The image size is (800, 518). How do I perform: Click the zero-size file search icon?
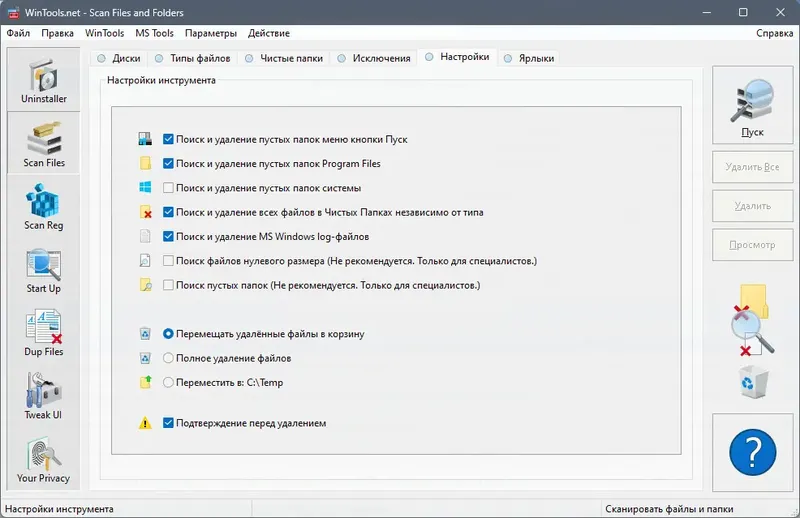(145, 261)
